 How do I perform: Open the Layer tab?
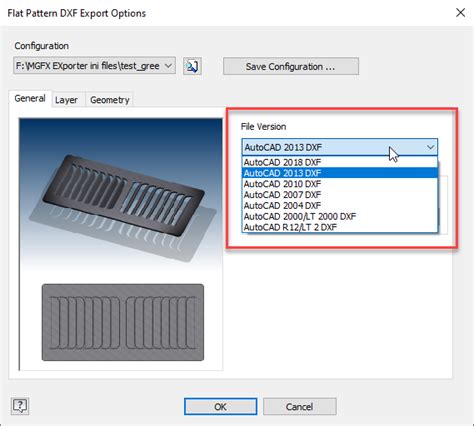point(66,100)
